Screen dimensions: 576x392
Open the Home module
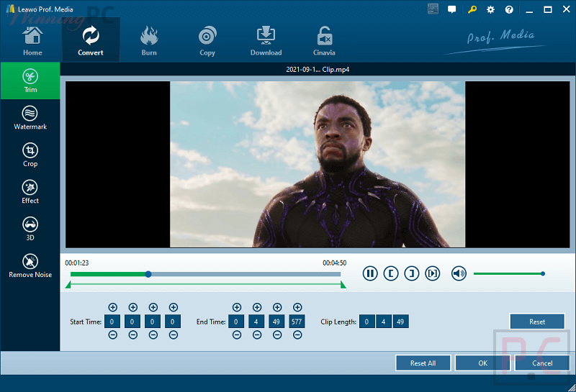(32, 42)
